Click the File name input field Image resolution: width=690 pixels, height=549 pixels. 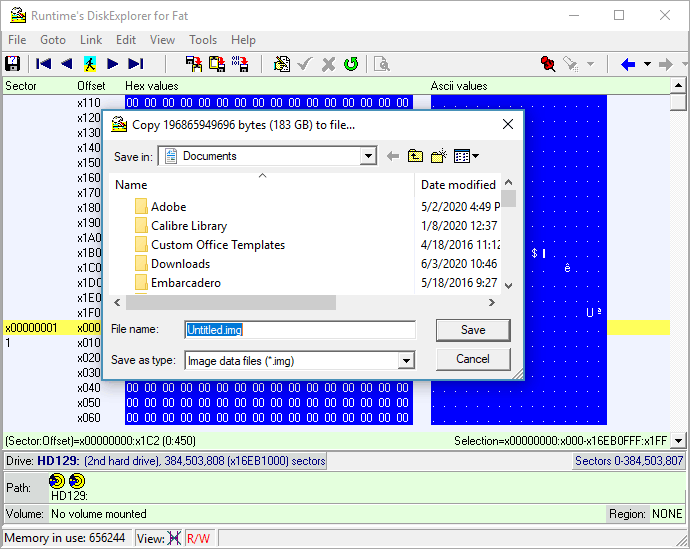300,330
